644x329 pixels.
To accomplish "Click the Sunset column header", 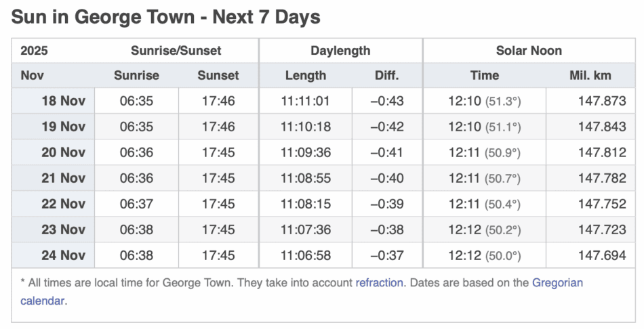I will pyautogui.click(x=218, y=76).
